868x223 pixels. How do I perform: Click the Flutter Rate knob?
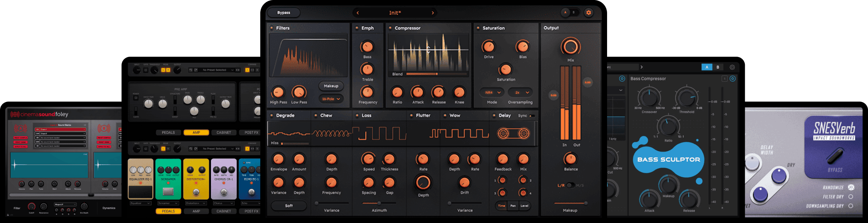click(423, 159)
